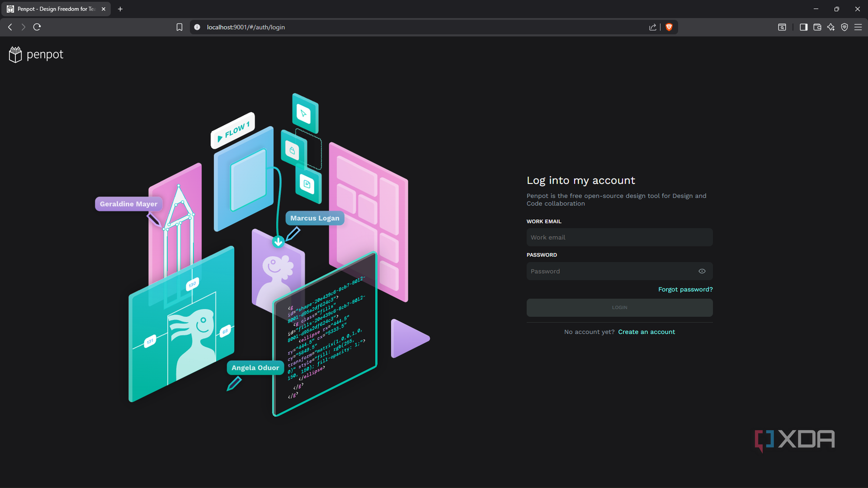Click the Leo AI sparkle icon
The height and width of the screenshot is (488, 868).
[x=831, y=27]
